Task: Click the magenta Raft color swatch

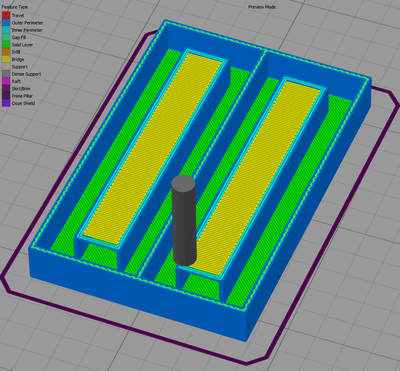Action: click(x=6, y=81)
